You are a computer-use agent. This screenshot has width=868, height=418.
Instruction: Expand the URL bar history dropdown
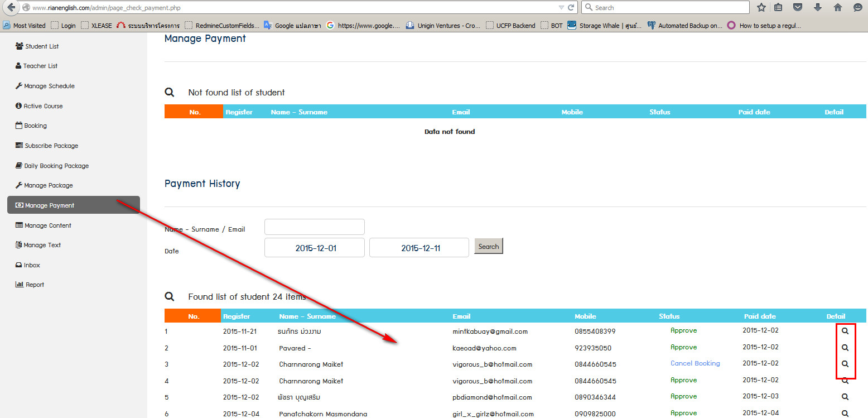point(561,8)
